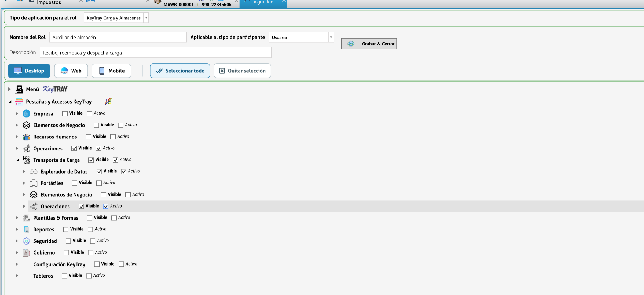
Task: Check Activo for Configuración KeyTray
Action: tap(121, 264)
